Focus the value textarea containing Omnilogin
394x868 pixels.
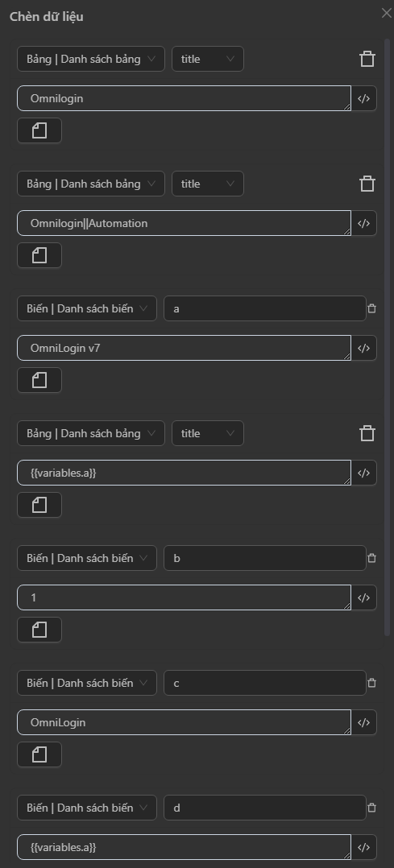[x=184, y=98]
